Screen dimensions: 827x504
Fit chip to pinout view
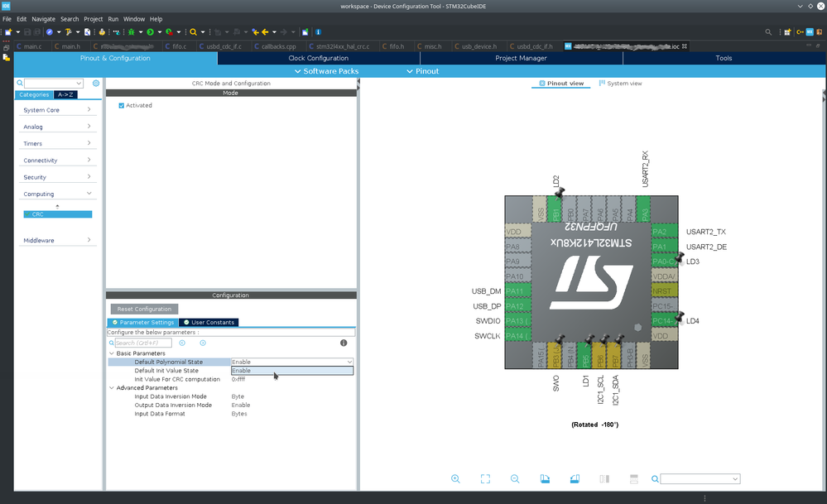click(x=485, y=478)
